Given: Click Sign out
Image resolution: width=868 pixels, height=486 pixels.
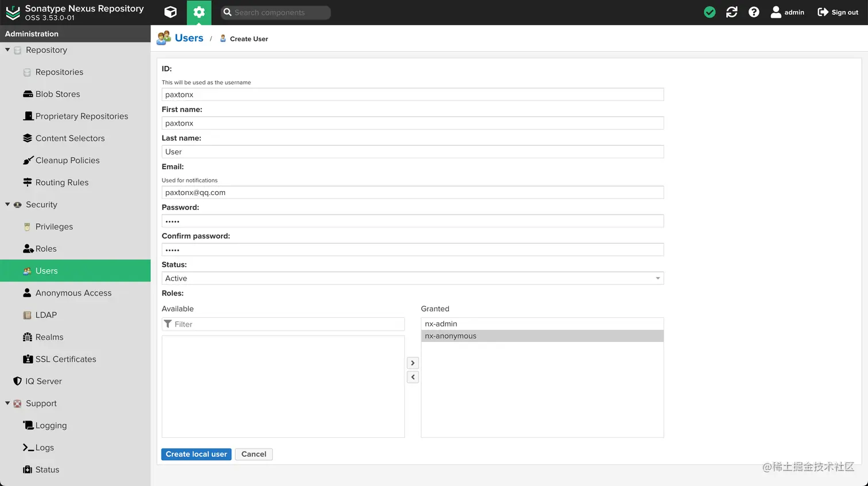Looking at the screenshot, I should point(838,12).
